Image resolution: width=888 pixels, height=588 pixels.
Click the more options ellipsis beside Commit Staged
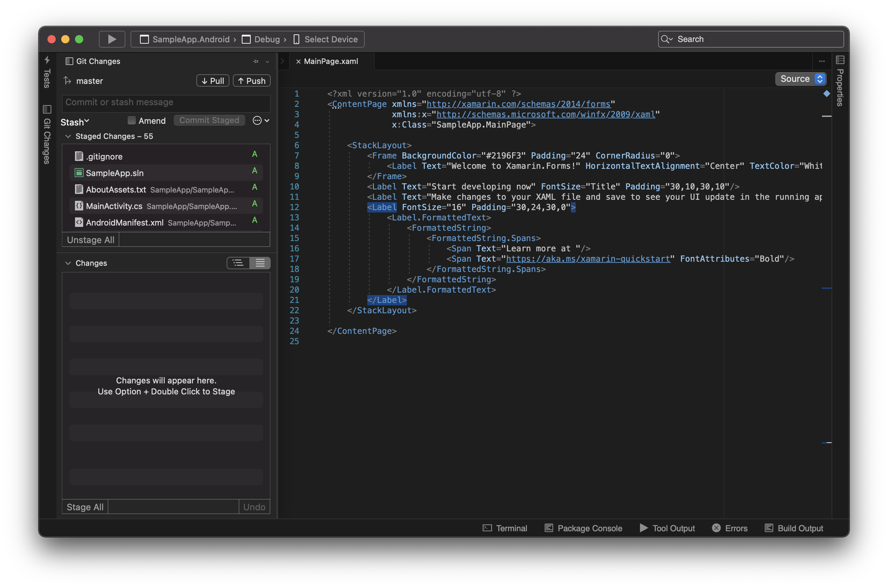(257, 120)
